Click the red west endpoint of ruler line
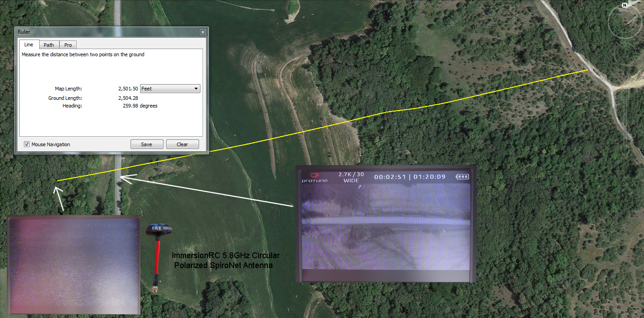Screen dimensions: 644x318 57,181
